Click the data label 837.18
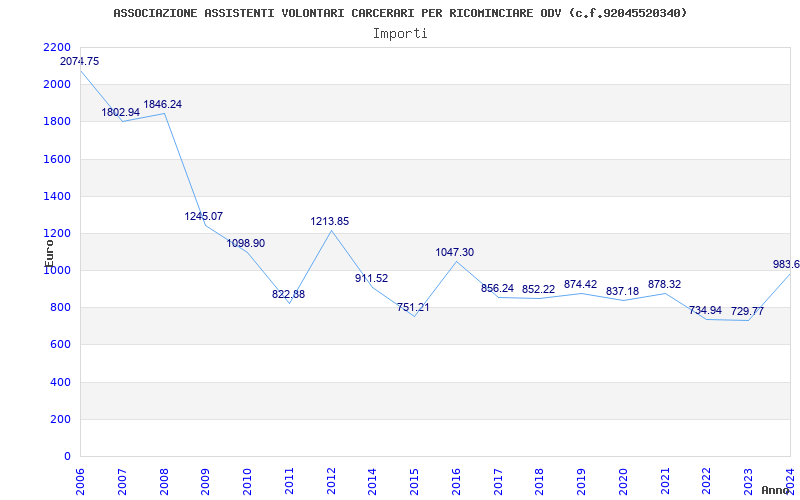 pyautogui.click(x=622, y=292)
